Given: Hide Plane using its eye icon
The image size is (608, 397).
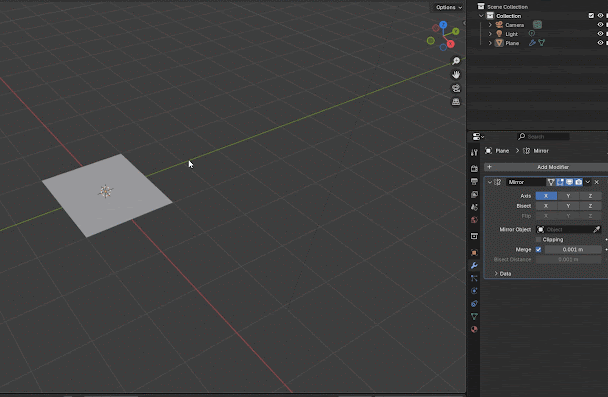Looking at the screenshot, I should 600,43.
